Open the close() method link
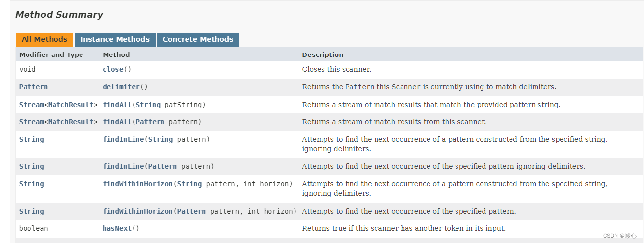 [113, 70]
